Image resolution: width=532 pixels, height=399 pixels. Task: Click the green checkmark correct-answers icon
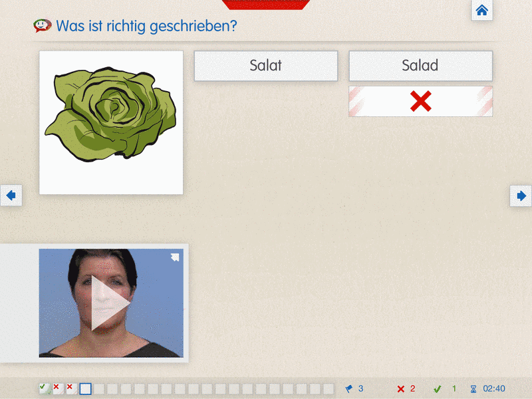coord(437,389)
